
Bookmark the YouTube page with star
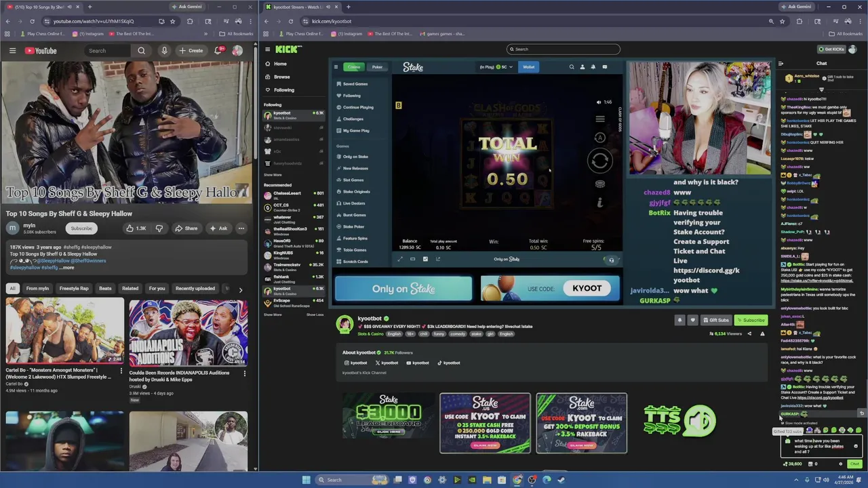pyautogui.click(x=172, y=21)
